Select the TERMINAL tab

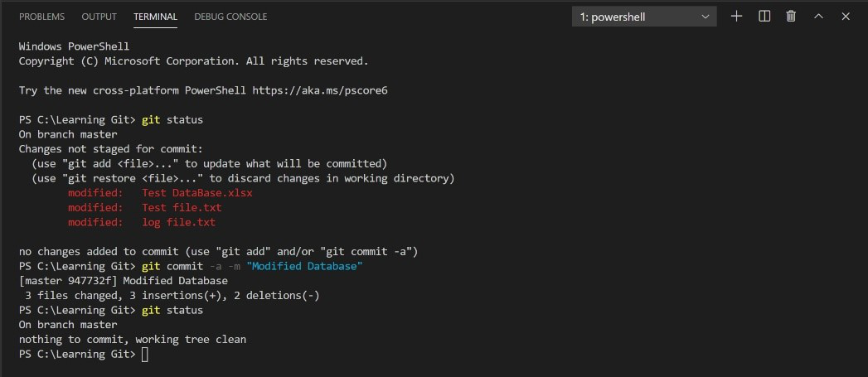[155, 17]
